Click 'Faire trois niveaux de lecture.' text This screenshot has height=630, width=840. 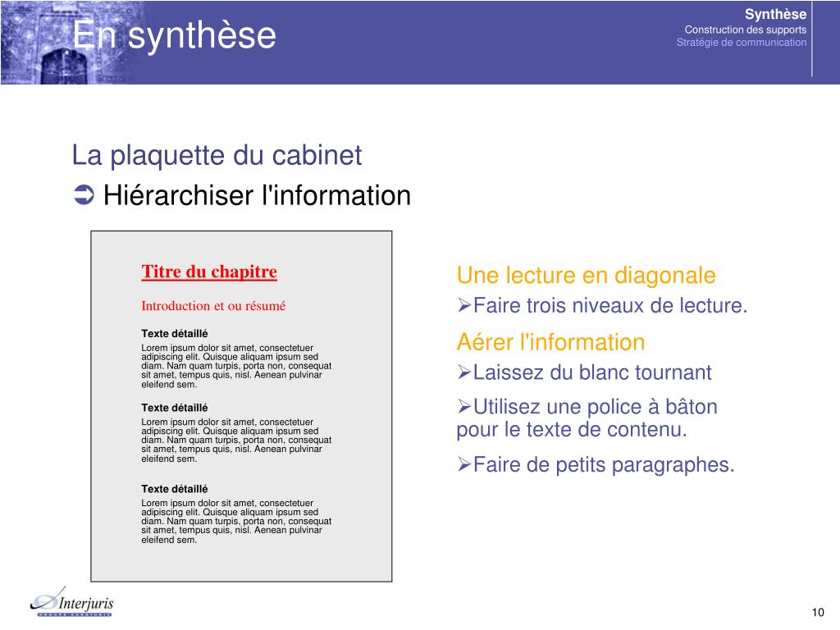(610, 306)
